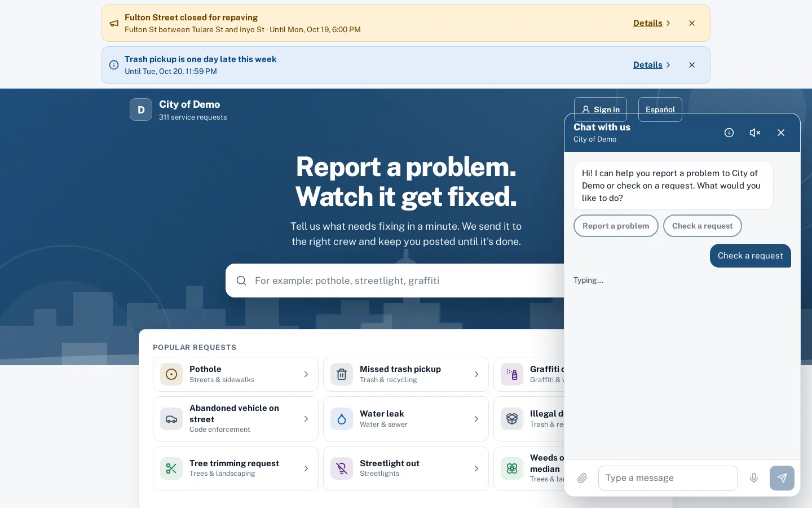Viewport: 812px width, 508px height.
Task: Open the Pothole request chevron
Action: (306, 374)
